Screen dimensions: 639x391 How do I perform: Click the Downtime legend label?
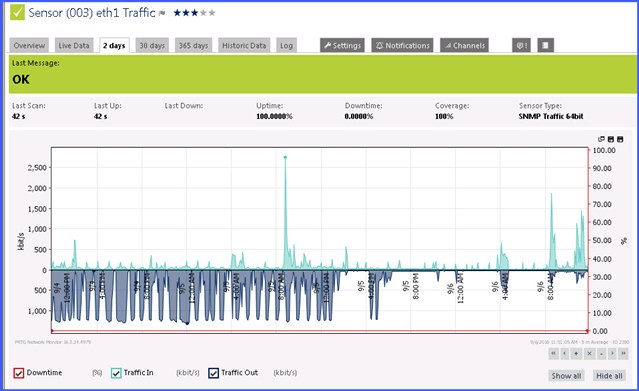(44, 373)
